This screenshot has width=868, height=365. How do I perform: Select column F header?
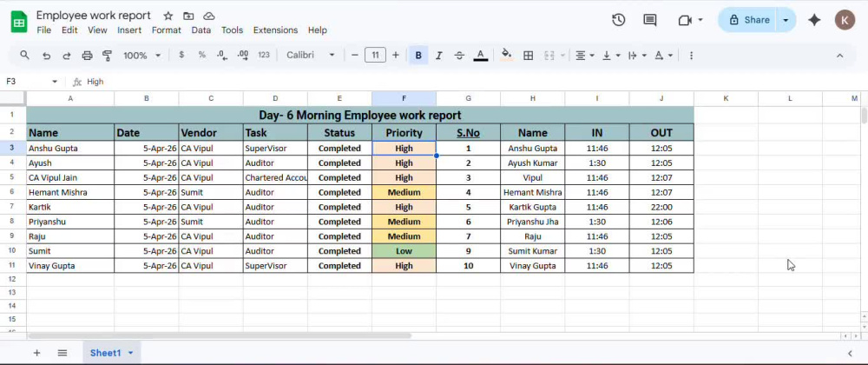404,98
